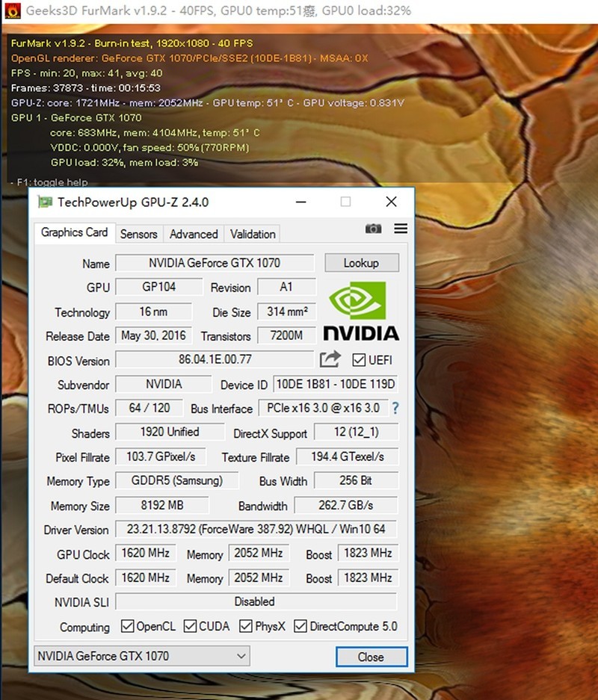Click the Transistors value 7200M
Screen dimensions: 598x700
287,335
